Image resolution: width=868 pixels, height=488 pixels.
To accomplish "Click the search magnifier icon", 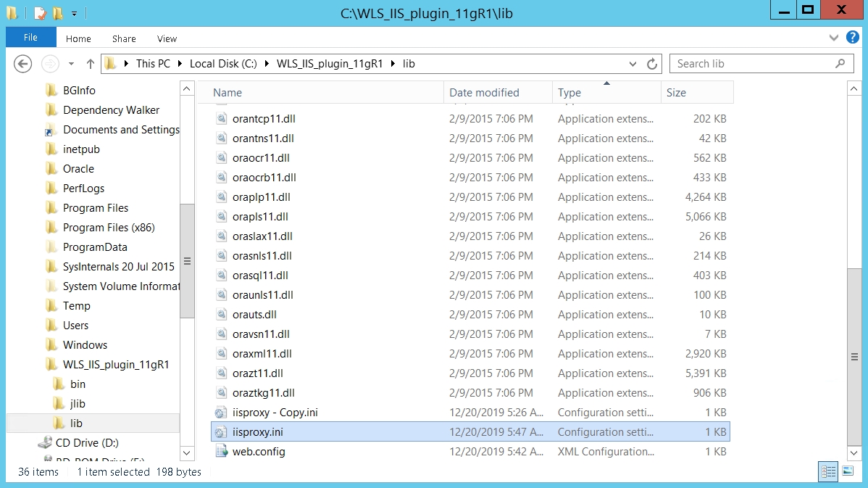I will tap(840, 64).
